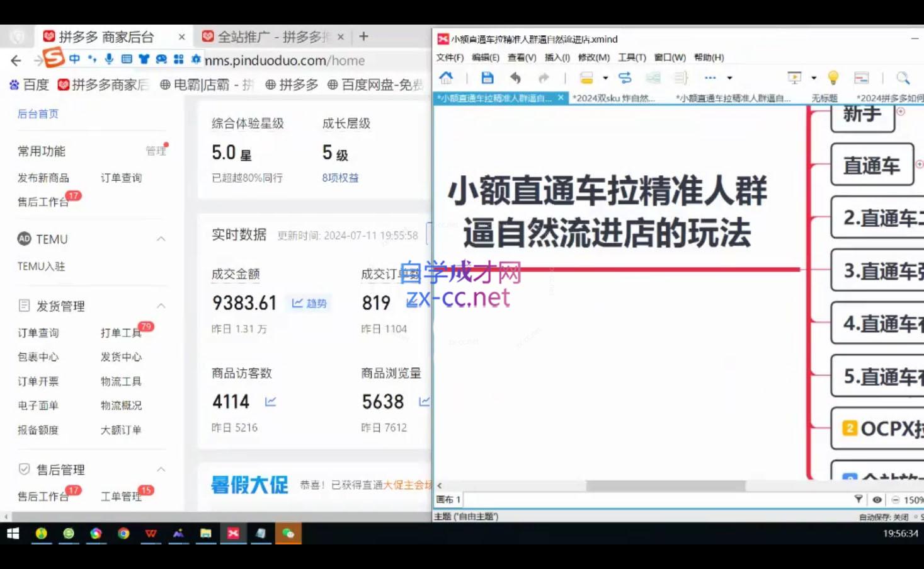Image resolution: width=924 pixels, height=569 pixels.
Task: Expand the 新手 topic node plus button
Action: click(901, 112)
